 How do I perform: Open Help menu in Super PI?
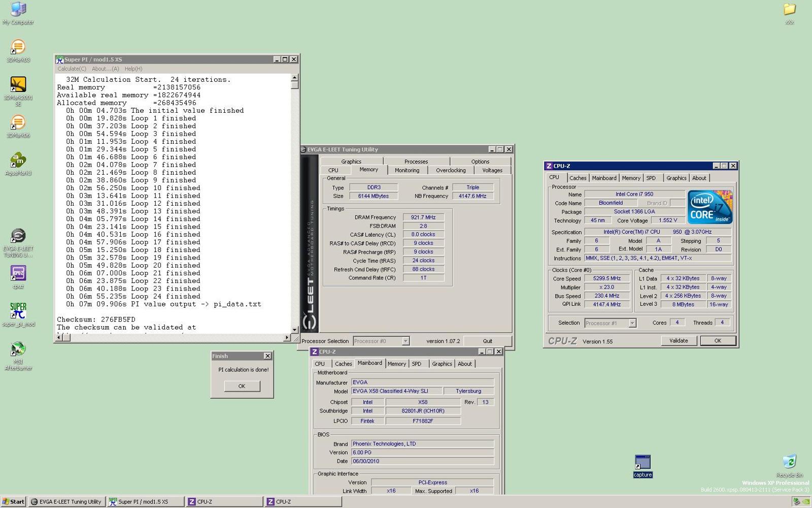coord(133,69)
